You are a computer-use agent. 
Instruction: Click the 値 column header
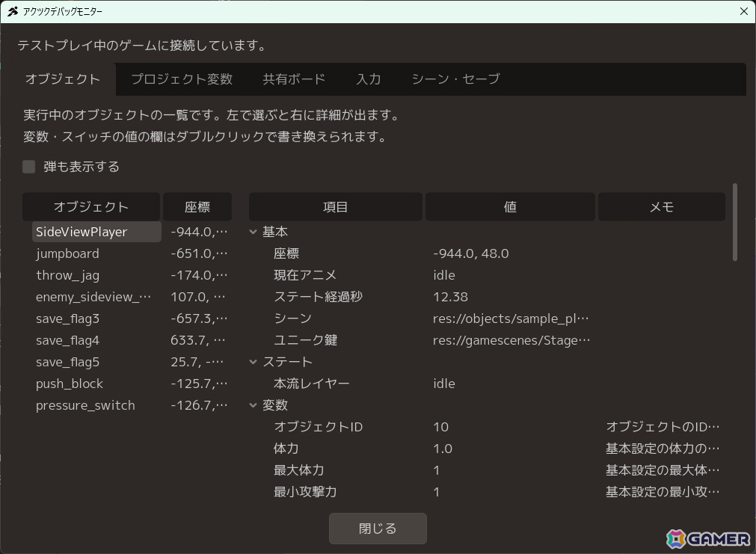point(510,207)
